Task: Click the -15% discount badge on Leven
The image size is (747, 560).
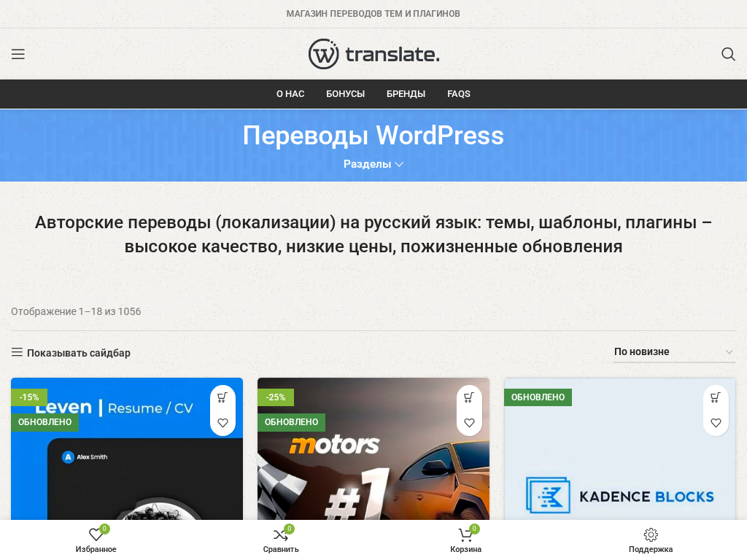Action: pos(29,397)
